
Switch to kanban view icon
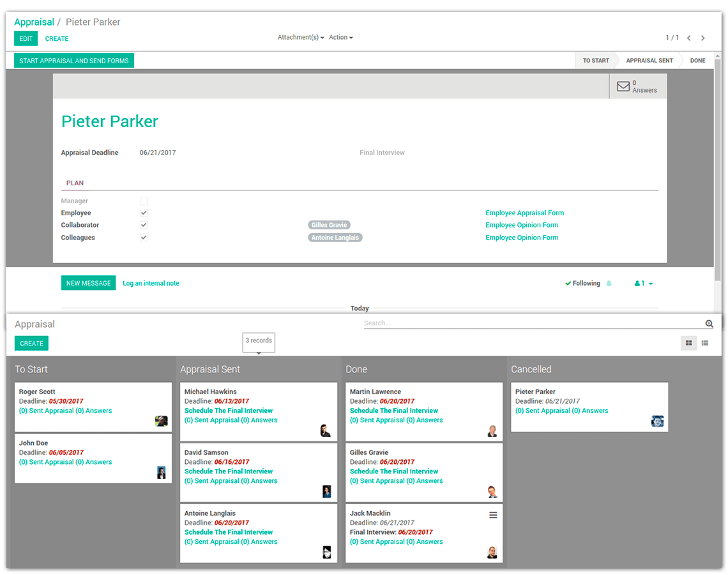coord(688,343)
